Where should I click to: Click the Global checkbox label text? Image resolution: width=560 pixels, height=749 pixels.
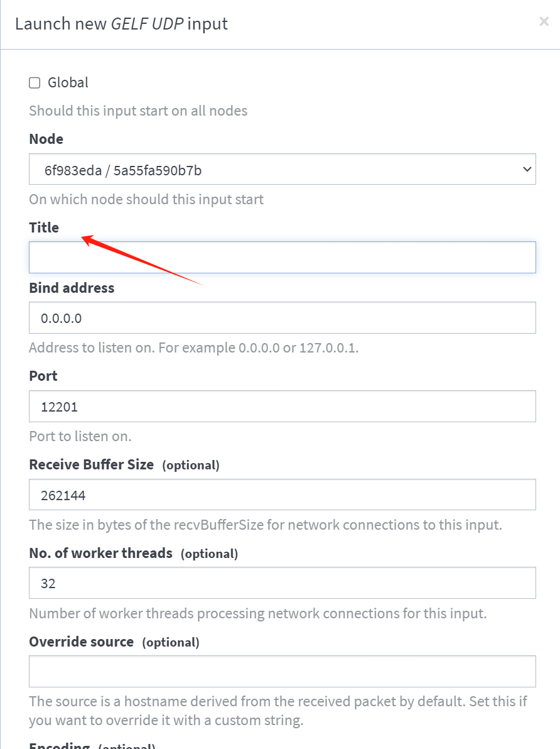tap(68, 83)
